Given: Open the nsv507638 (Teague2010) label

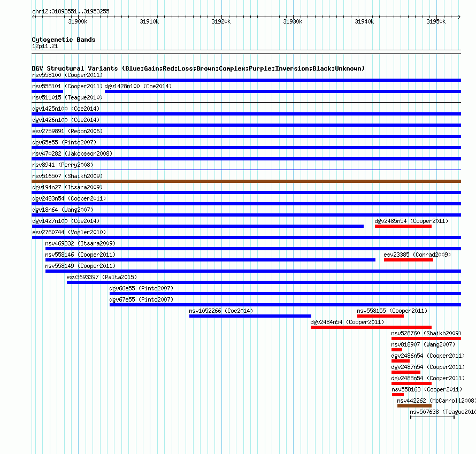Looking at the screenshot, I should coord(443,412).
